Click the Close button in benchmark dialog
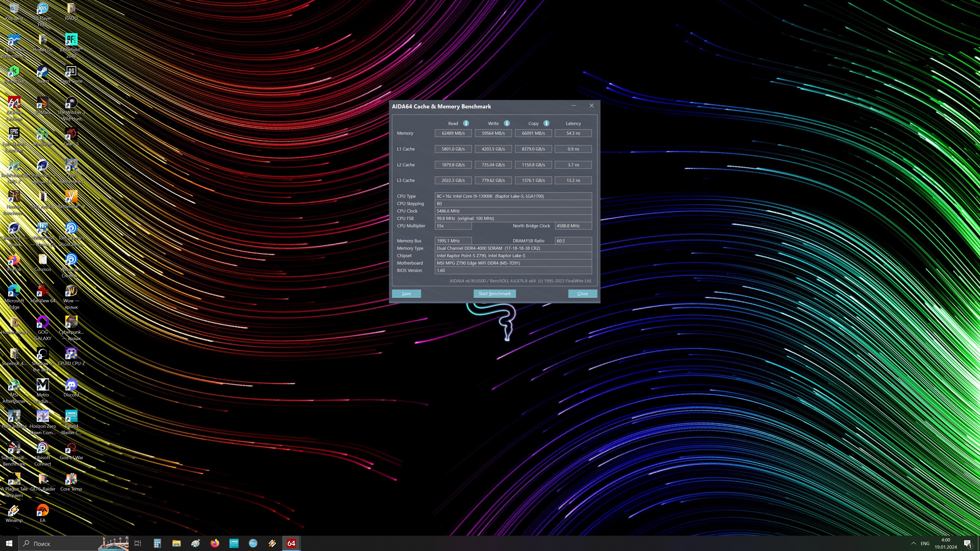This screenshot has width=980, height=551. click(x=582, y=294)
